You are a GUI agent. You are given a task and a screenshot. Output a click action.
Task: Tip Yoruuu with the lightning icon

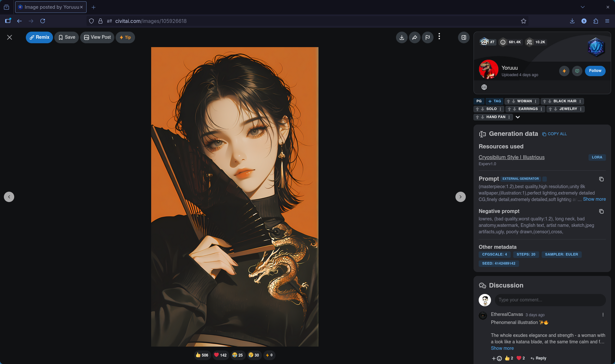pos(564,71)
